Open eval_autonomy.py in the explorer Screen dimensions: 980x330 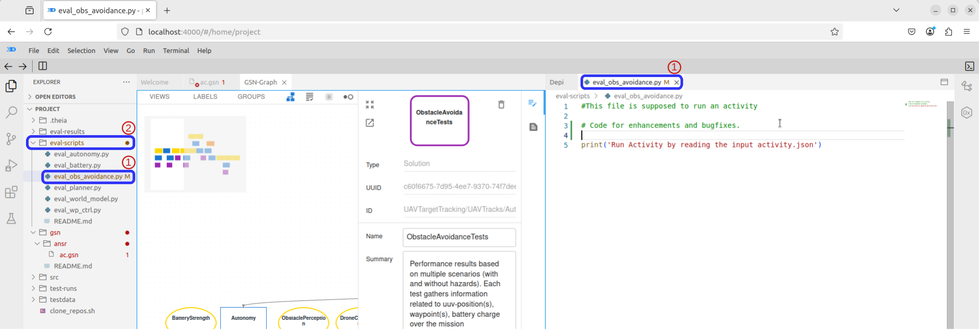(81, 154)
